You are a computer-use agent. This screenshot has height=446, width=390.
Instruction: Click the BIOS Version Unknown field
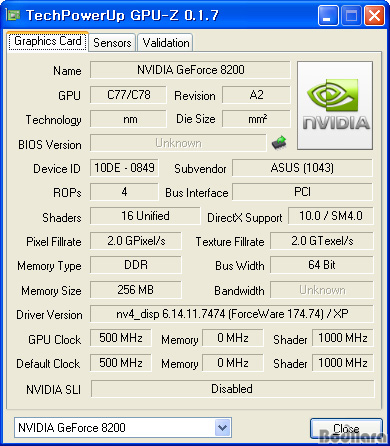(178, 143)
